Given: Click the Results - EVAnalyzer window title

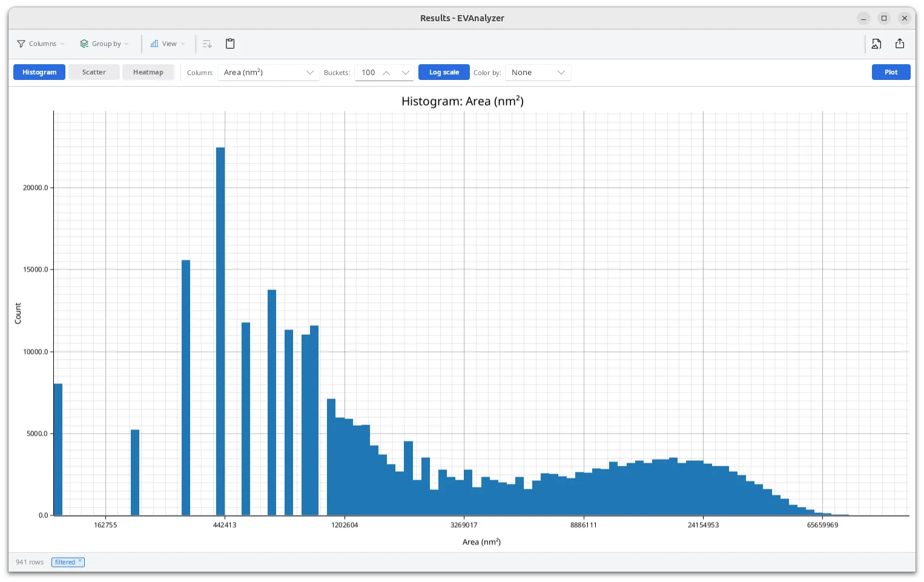Looking at the screenshot, I should pos(462,18).
